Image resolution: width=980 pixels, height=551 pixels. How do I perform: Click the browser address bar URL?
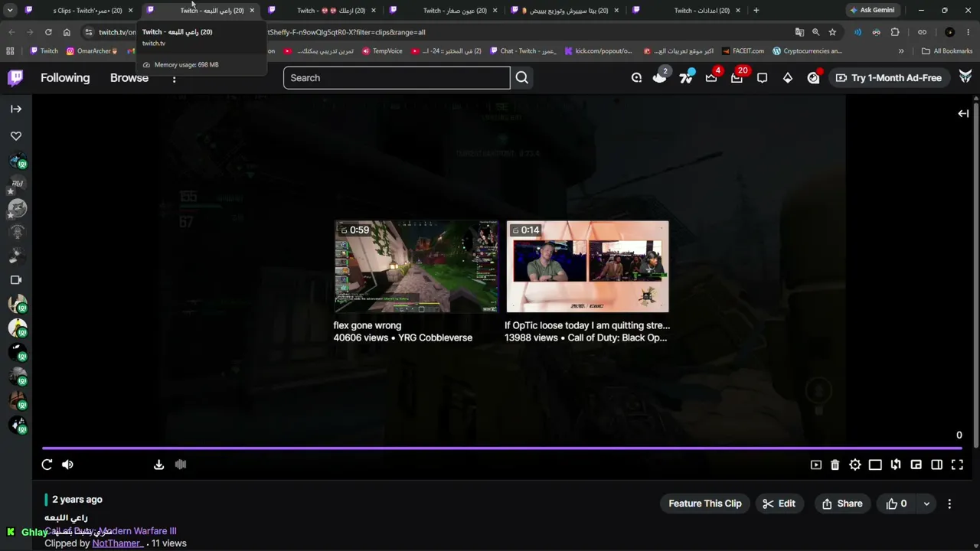click(438, 32)
